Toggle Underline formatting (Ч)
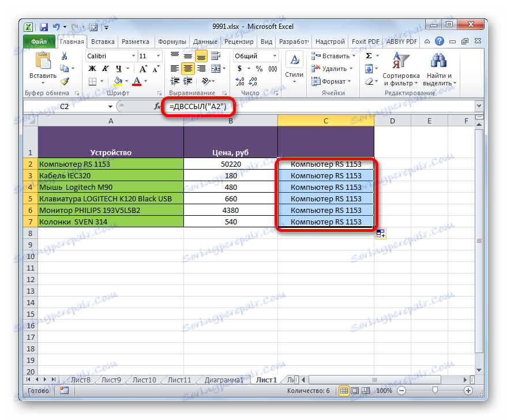This screenshot has width=507, height=420. [x=119, y=69]
